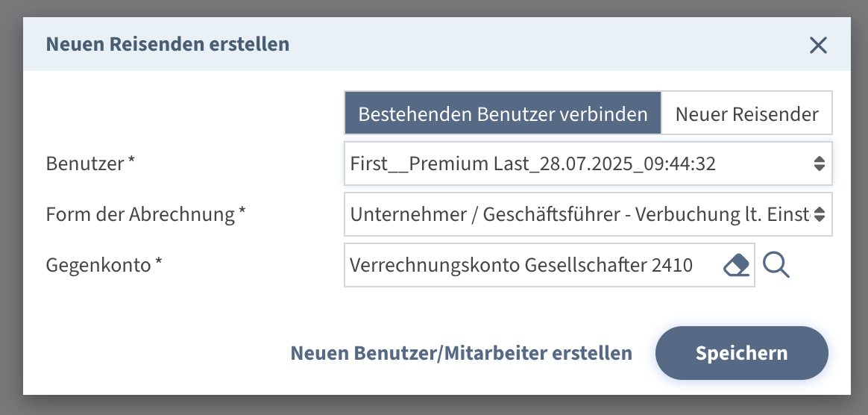
Task: Clear the Gegenkonto field with eraser icon
Action: pyautogui.click(x=736, y=266)
